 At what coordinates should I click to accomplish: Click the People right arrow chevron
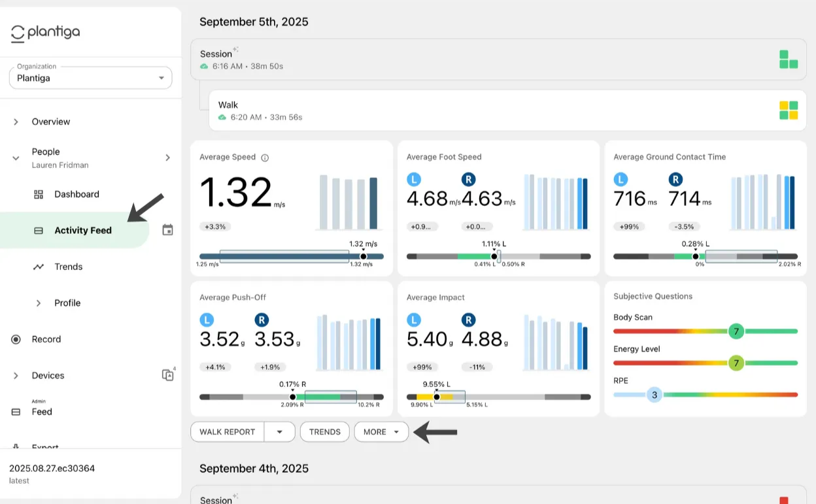tap(167, 158)
